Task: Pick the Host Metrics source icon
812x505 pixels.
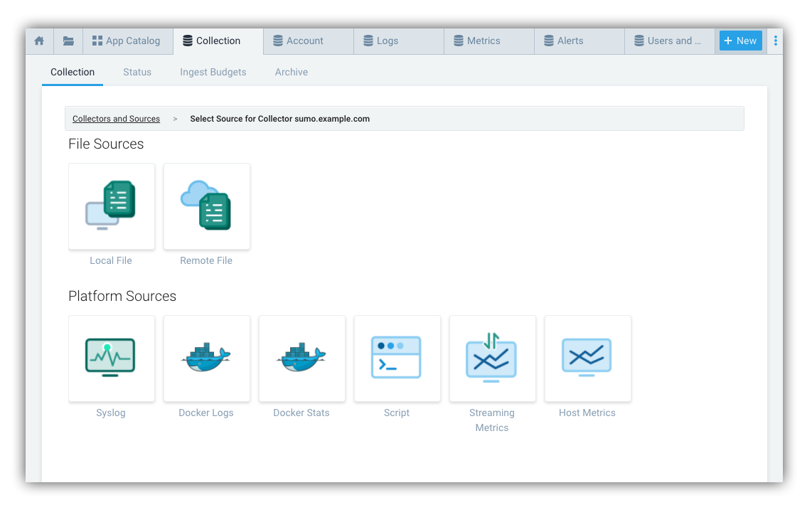Action: tap(588, 358)
